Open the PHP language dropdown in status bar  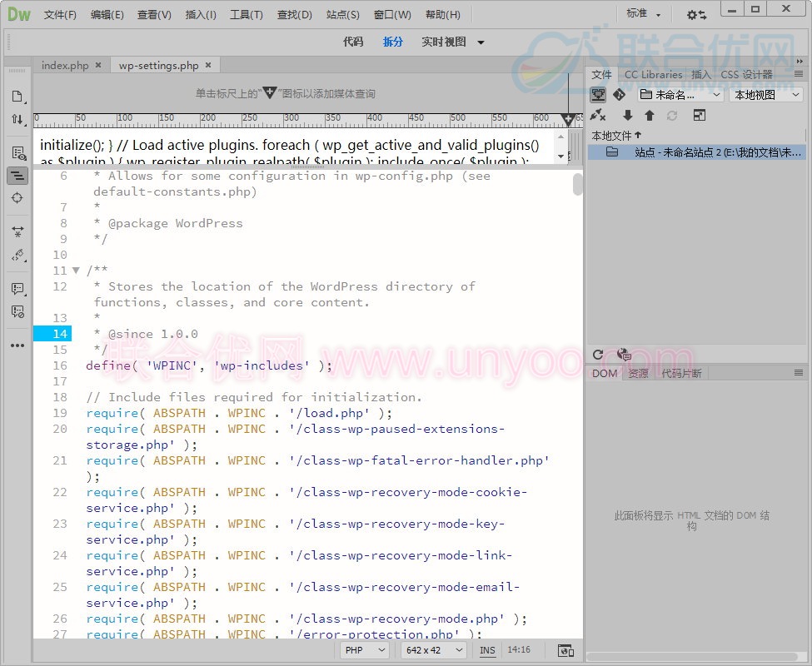tap(364, 650)
